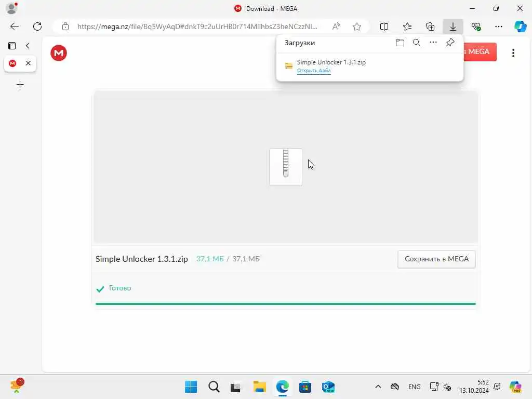The width and height of the screenshot is (532, 399).
Task: Open the Windows Start menu
Action: [191, 387]
